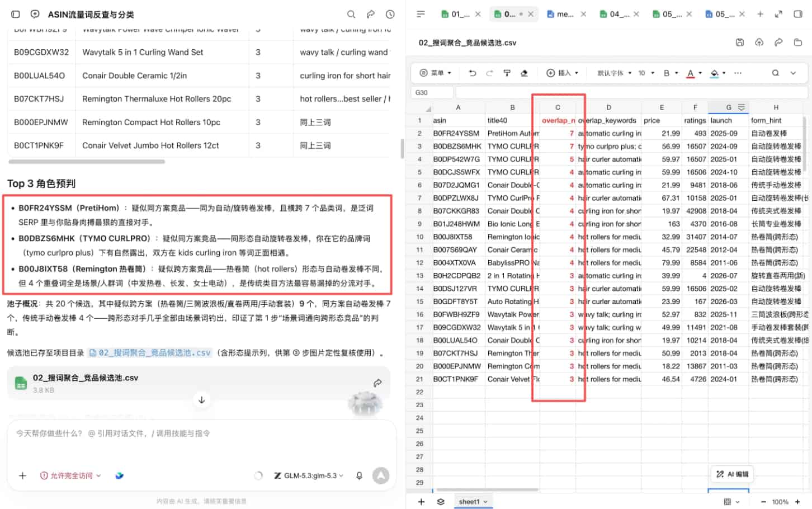This screenshot has width=812, height=509.
Task: Save the csv file with disk icon
Action: pyautogui.click(x=740, y=42)
